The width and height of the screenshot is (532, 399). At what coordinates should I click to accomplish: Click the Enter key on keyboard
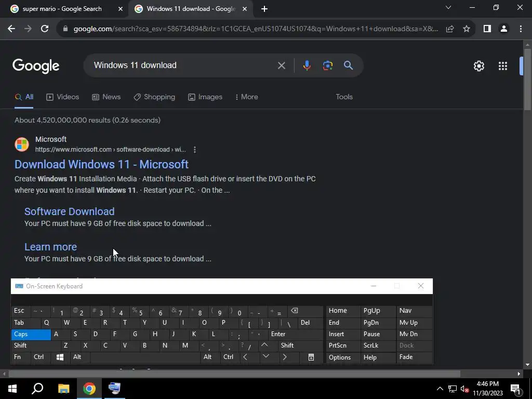point(296,334)
